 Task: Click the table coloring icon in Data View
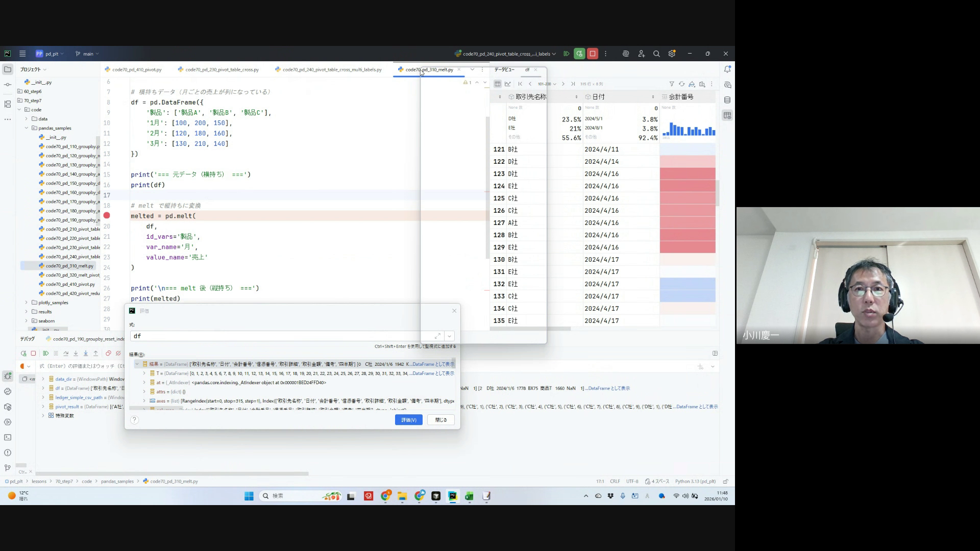click(x=692, y=84)
